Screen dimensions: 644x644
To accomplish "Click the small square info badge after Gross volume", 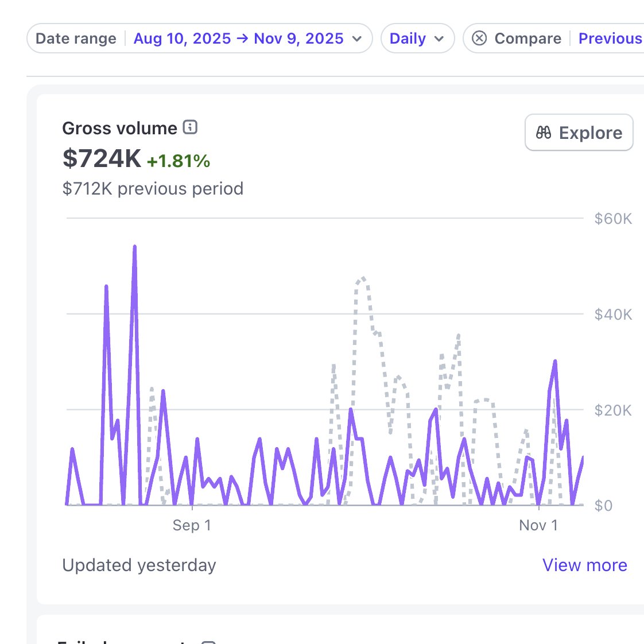I will pos(190,127).
